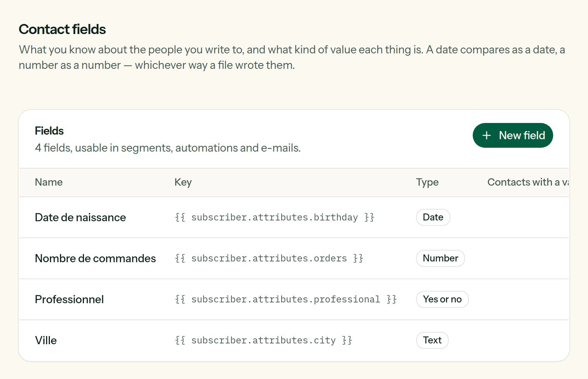Select the Date de naissance field name
Screen dimensions: 588x379
point(80,217)
